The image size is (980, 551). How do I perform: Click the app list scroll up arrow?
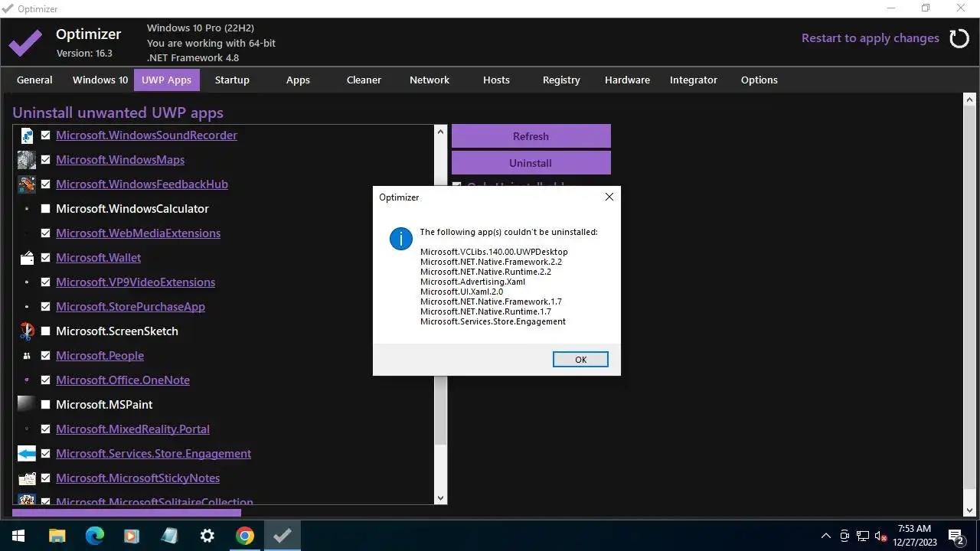click(x=440, y=132)
